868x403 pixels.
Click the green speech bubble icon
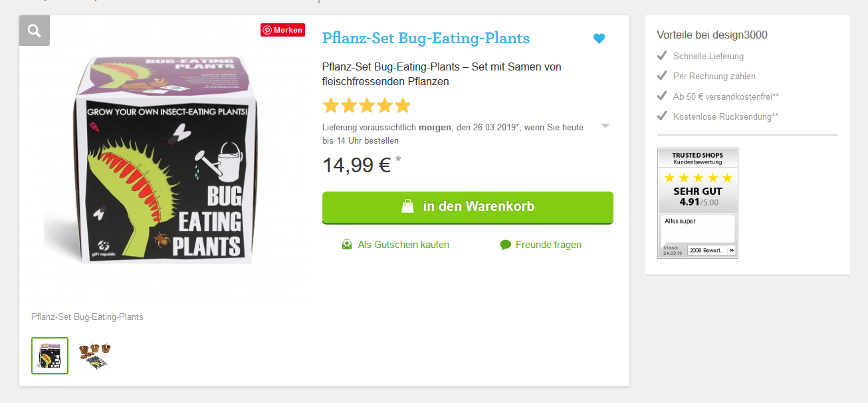click(506, 245)
